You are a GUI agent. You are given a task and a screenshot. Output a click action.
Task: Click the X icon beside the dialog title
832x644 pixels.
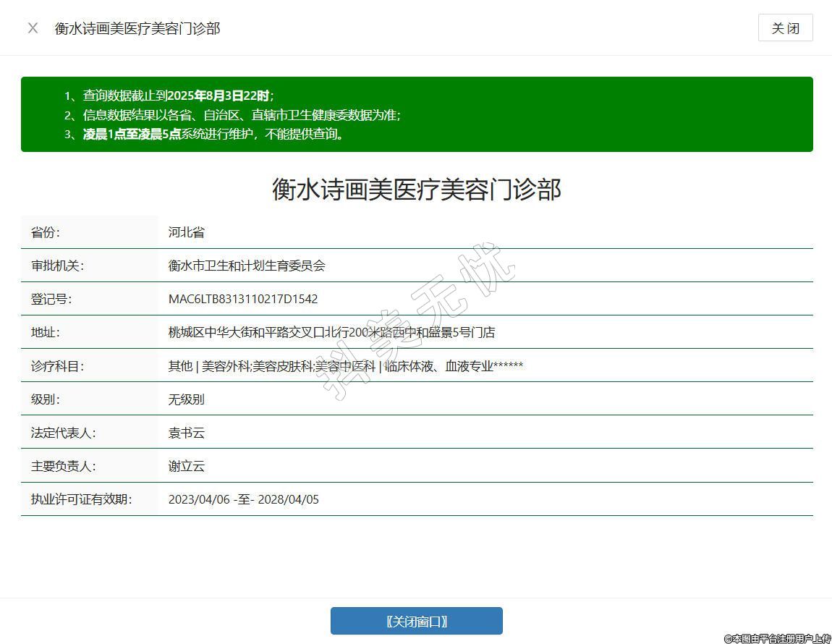(x=33, y=28)
